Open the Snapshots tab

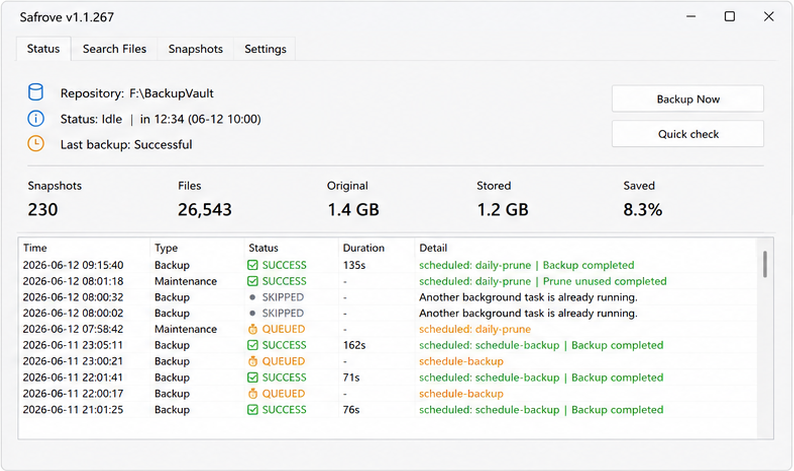195,49
